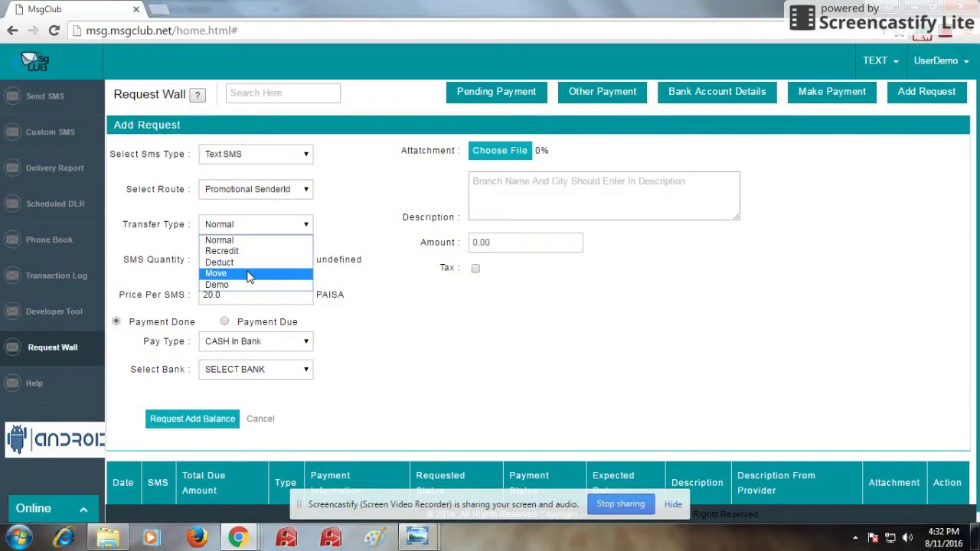
Task: Choose Move in Transfer Type list
Action: [256, 273]
